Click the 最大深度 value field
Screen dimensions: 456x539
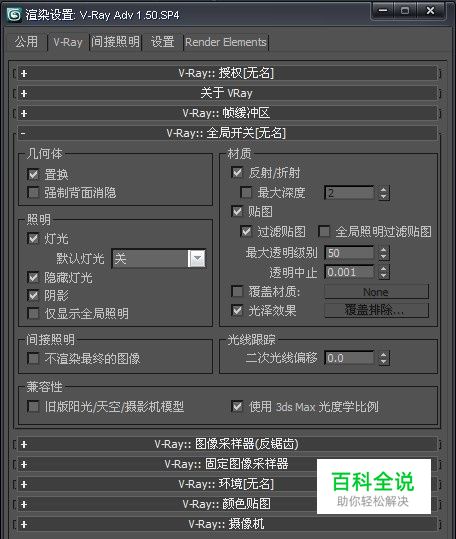pos(349,192)
